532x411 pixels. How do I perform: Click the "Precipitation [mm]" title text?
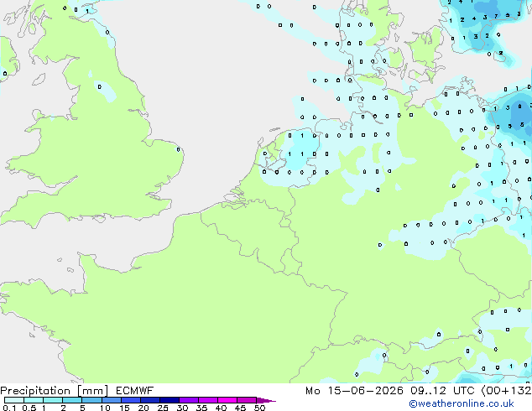click(55, 391)
